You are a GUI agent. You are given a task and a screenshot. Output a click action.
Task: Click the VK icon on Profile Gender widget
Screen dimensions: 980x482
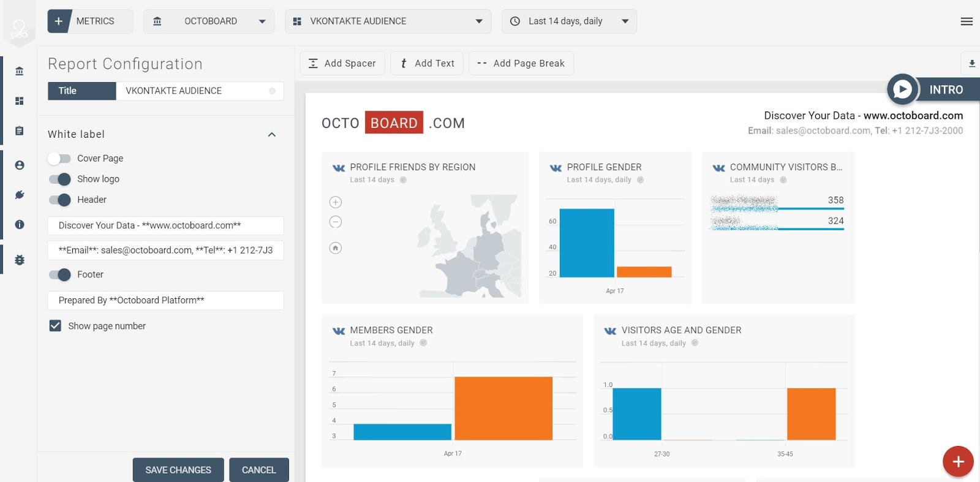[556, 168]
